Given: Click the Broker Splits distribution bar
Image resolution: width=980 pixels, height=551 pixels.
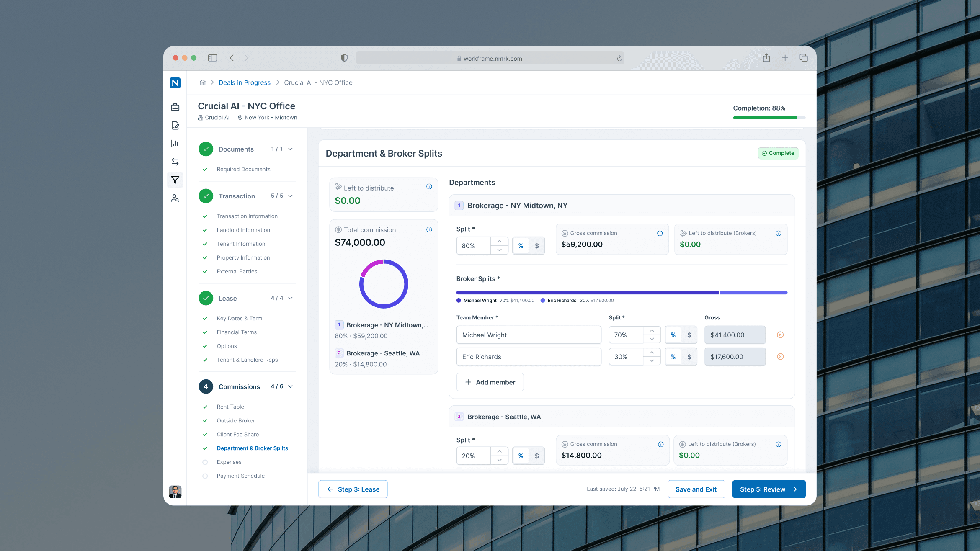Looking at the screenshot, I should (x=622, y=293).
